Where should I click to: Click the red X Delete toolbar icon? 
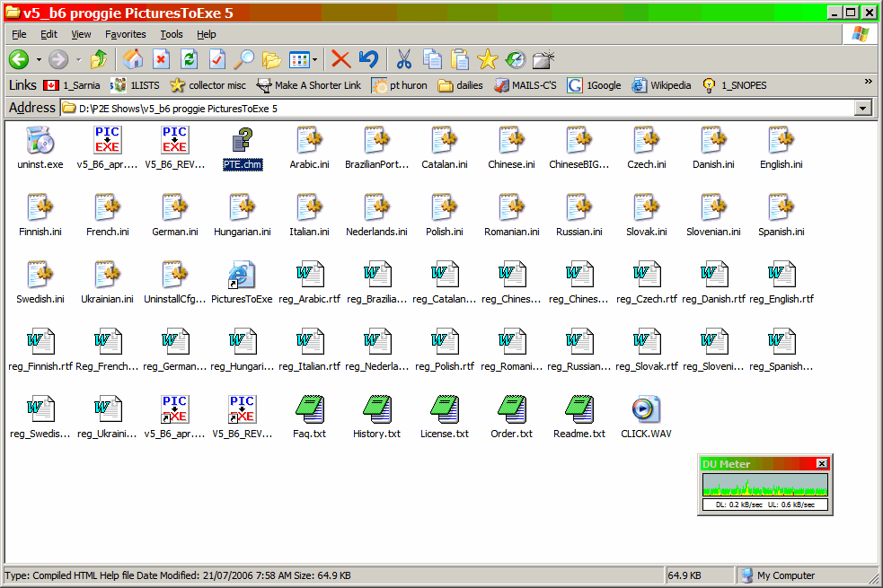(x=340, y=59)
